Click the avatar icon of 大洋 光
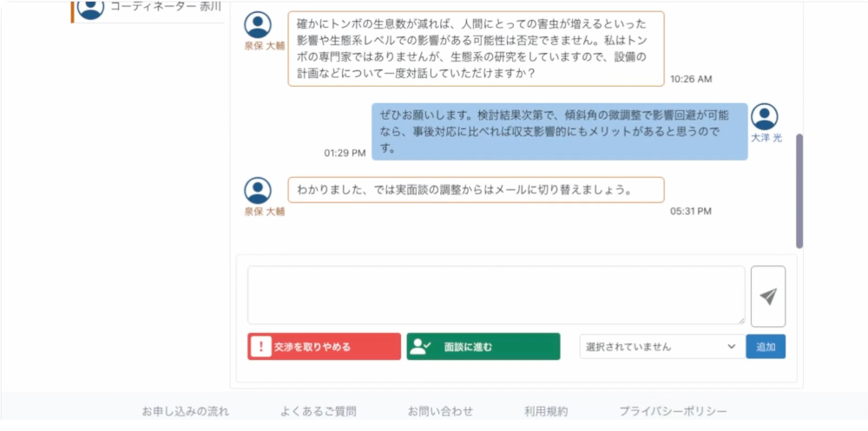 tap(765, 117)
